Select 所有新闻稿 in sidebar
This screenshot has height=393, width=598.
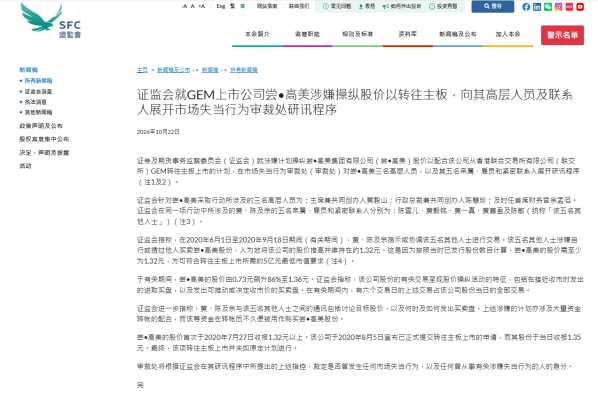coord(39,81)
